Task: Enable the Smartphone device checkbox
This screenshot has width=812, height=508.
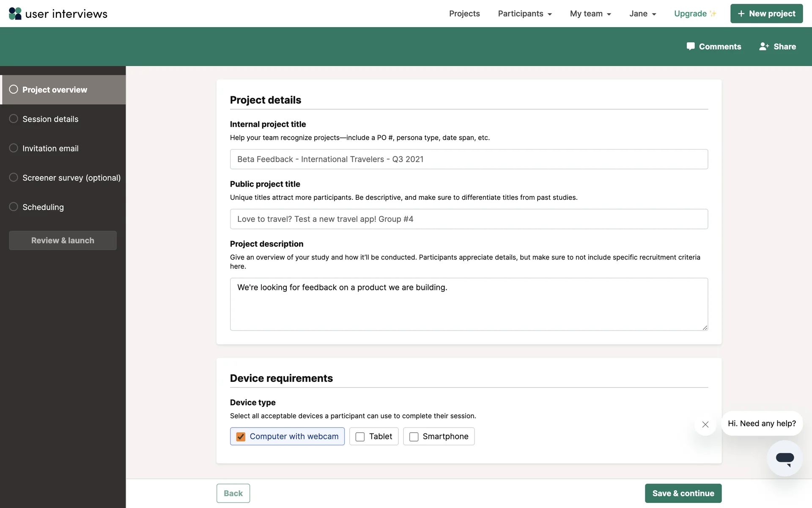Action: point(414,436)
